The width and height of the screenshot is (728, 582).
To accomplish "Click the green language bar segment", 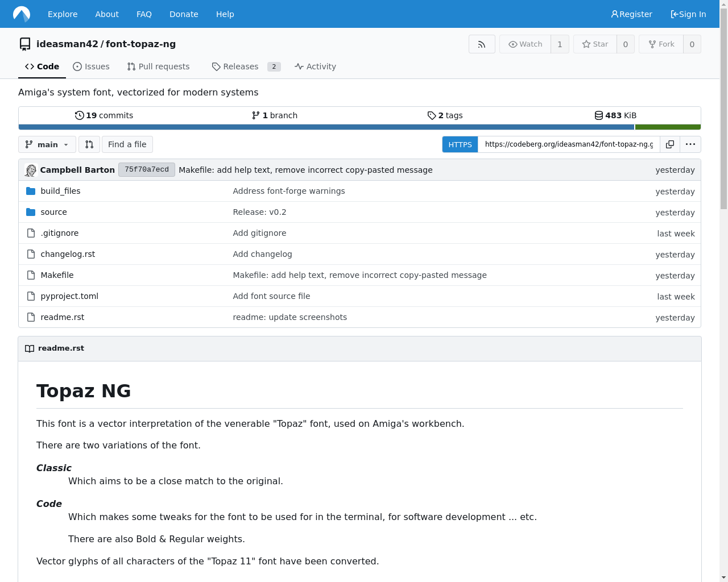I will coord(668,127).
